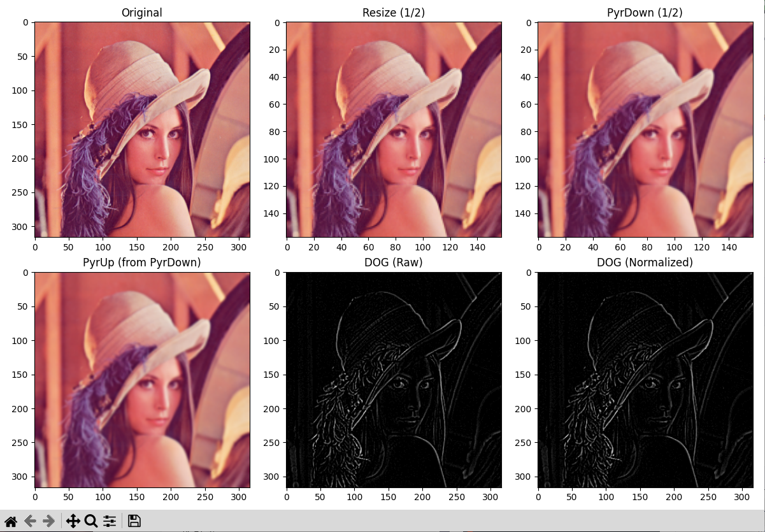Go back to previous view arrow
The height and width of the screenshot is (532, 765).
(30, 521)
